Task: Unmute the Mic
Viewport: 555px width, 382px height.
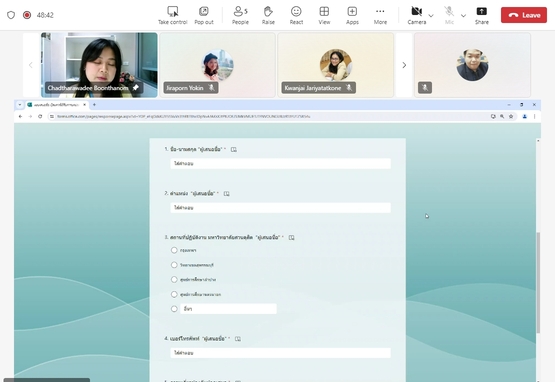Action: (449, 15)
